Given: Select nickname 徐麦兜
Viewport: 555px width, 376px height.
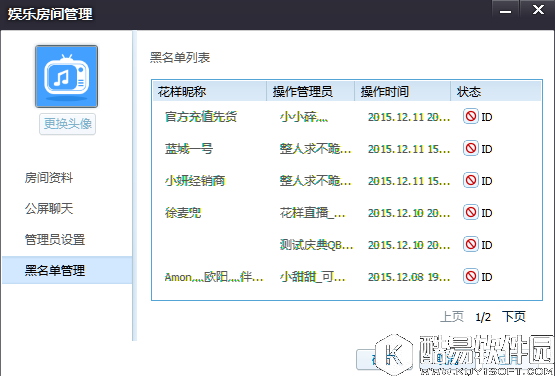Looking at the screenshot, I should tap(183, 212).
